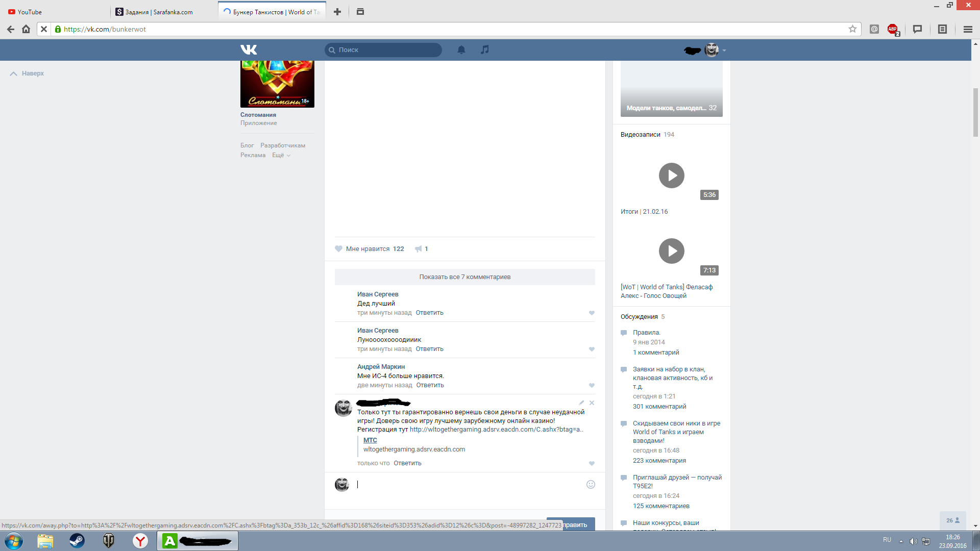
Task: Click the VK logo in header
Action: (249, 49)
